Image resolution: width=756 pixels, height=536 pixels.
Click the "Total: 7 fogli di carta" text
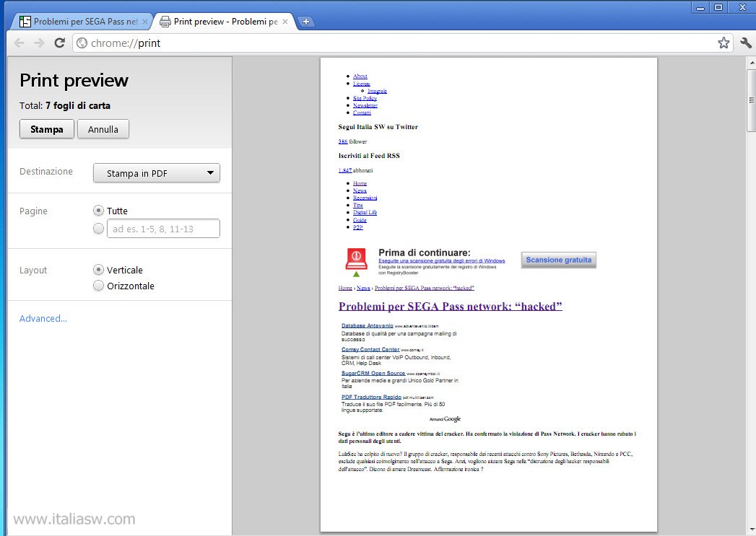point(65,105)
